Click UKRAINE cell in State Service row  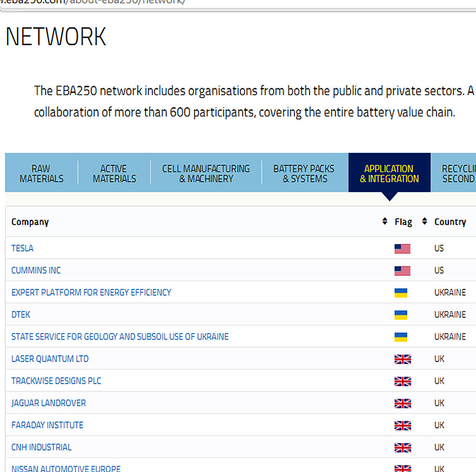point(450,337)
